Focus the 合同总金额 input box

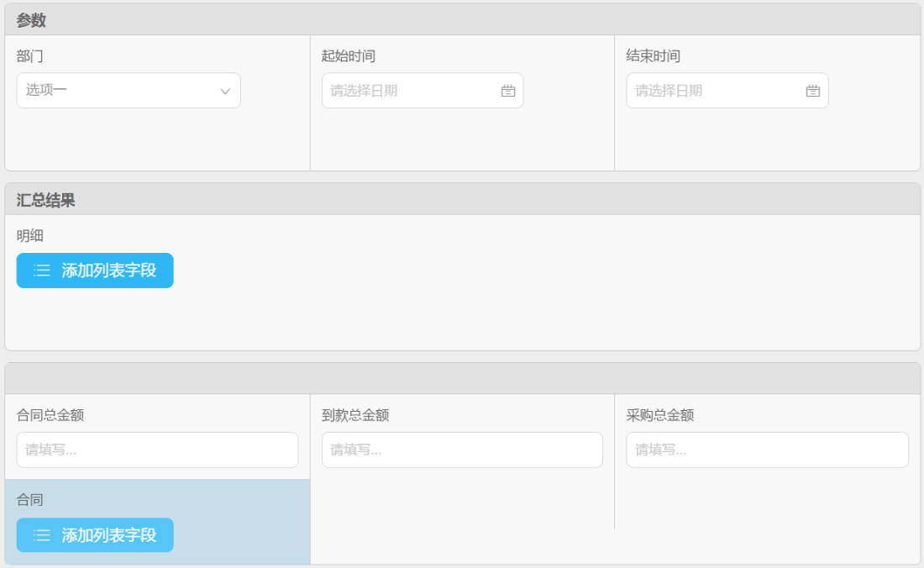[x=157, y=450]
